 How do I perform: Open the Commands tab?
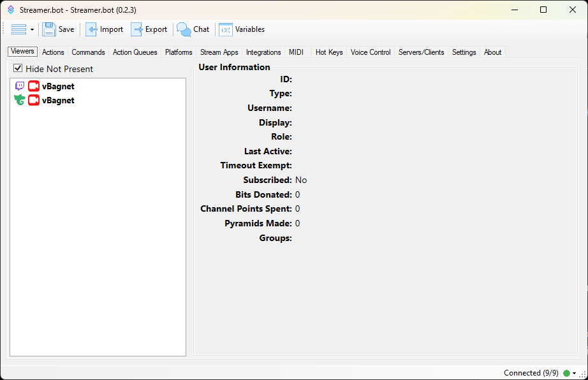88,52
